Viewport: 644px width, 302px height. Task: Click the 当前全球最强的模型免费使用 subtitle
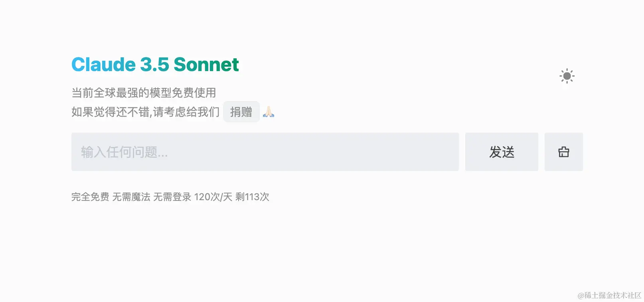[x=144, y=93]
